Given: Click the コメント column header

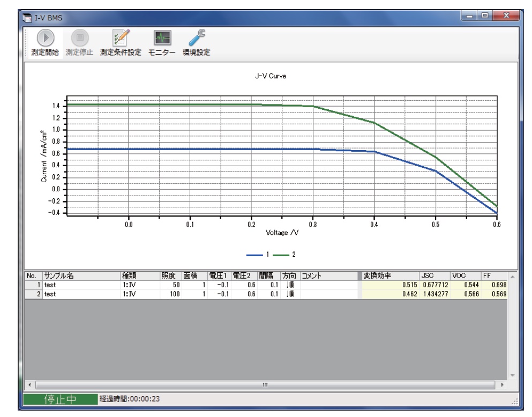Looking at the screenshot, I should pos(329,275).
